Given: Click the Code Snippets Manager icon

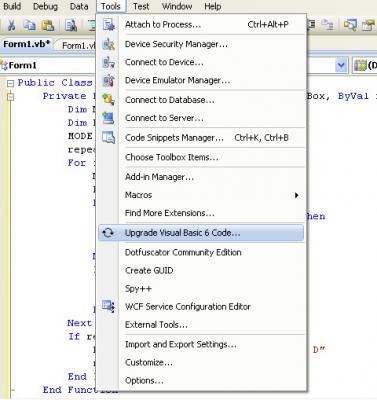Looking at the screenshot, I should coord(109,137).
